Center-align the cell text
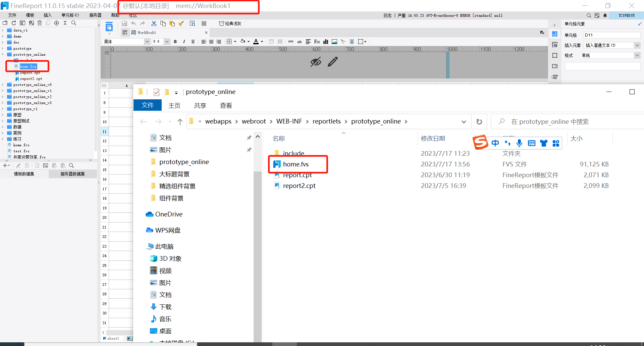Image resolution: width=644 pixels, height=346 pixels. (x=211, y=42)
